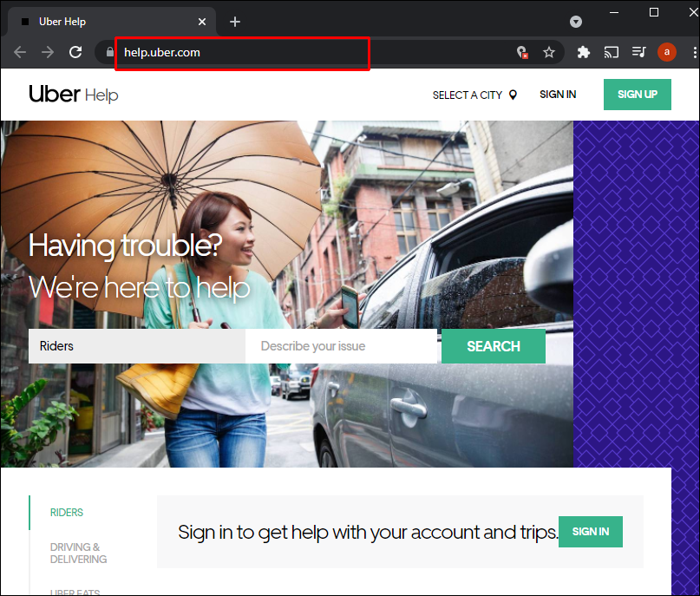Select the RIDERS sidebar tab
700x596 pixels.
click(x=67, y=513)
